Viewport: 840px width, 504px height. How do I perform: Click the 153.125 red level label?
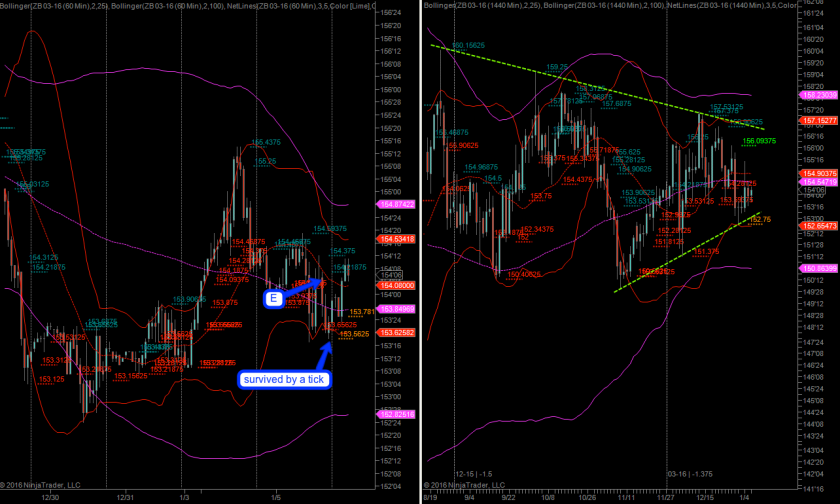[x=51, y=379]
